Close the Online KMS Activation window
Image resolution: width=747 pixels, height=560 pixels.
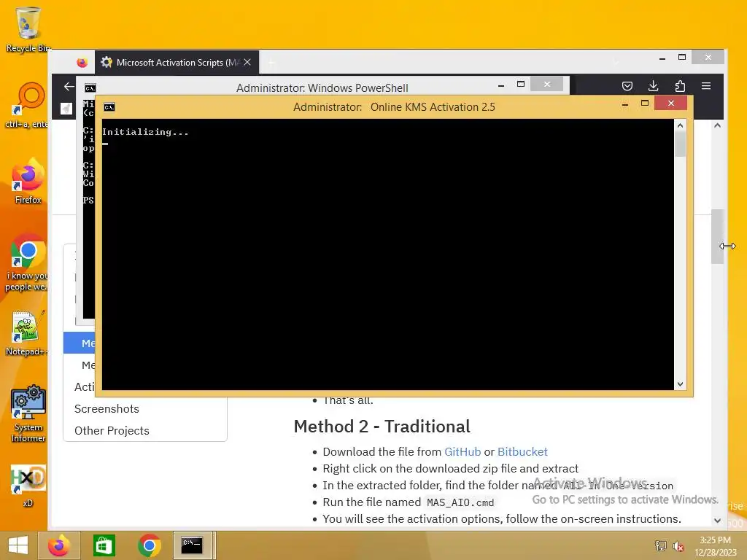(x=671, y=104)
